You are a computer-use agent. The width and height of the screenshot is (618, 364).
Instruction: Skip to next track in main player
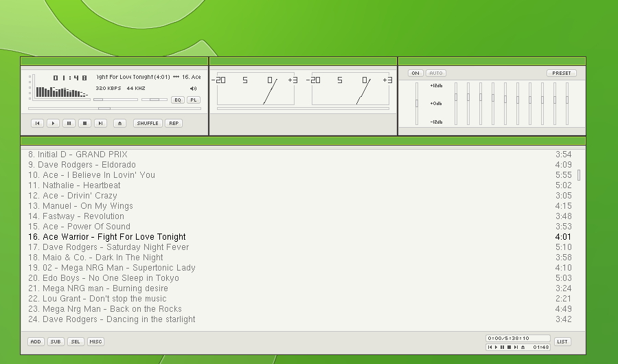(100, 124)
